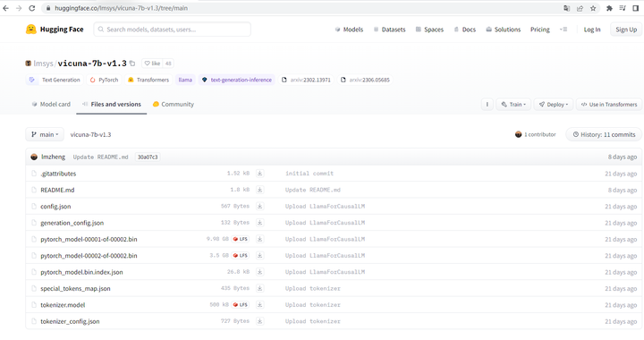Viewport: 644px width, 340px height.
Task: Open the browser extensions puzzle icon
Action: click(x=609, y=8)
